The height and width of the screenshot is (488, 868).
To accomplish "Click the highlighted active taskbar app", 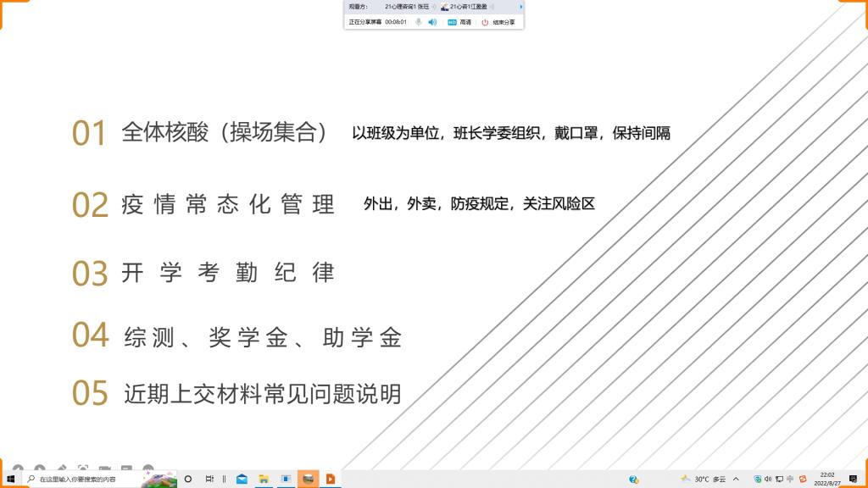I will (309, 479).
